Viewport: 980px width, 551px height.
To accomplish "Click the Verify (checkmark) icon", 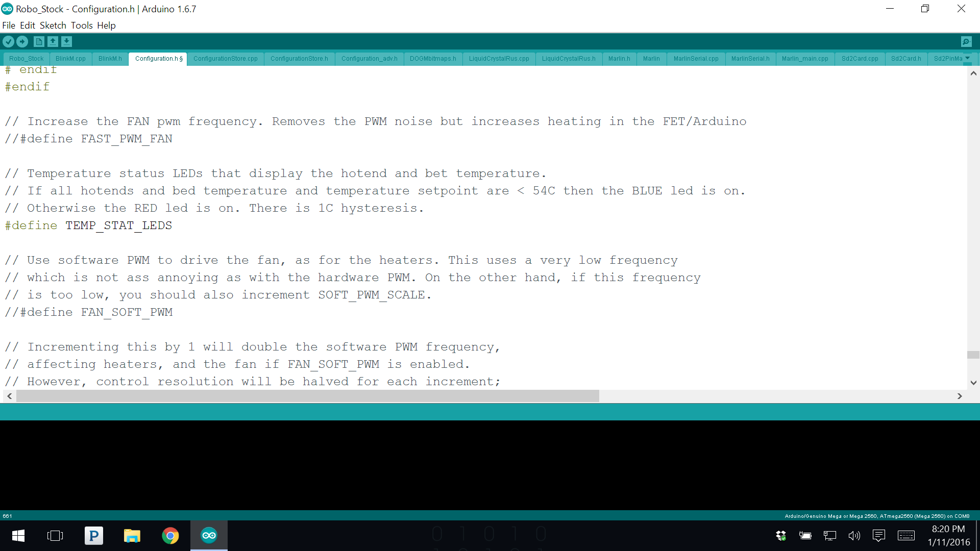I will 9,41.
